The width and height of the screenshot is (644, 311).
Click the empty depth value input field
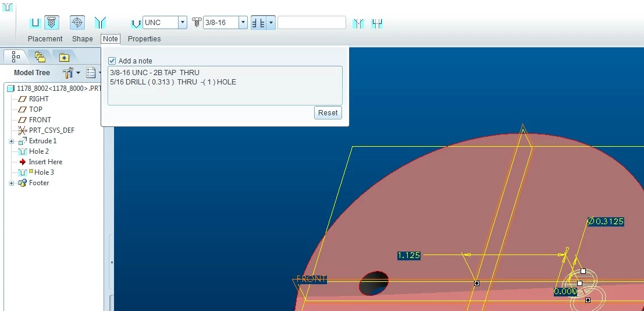312,23
